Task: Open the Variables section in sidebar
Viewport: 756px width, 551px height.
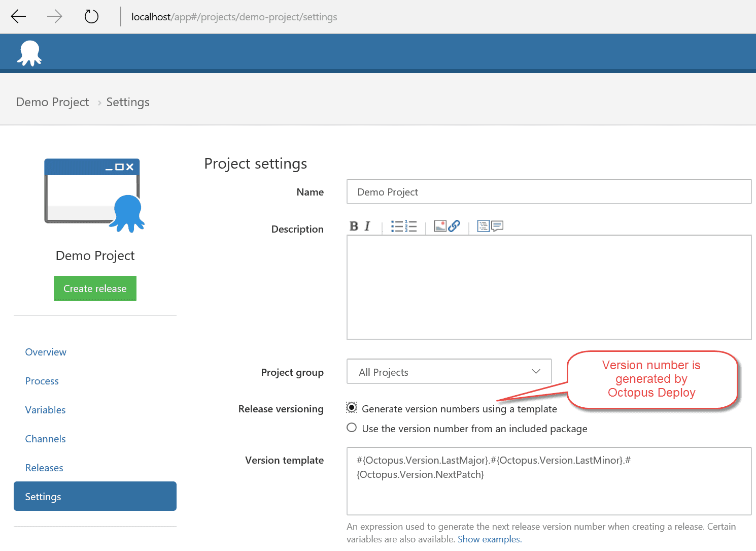Action: [45, 410]
